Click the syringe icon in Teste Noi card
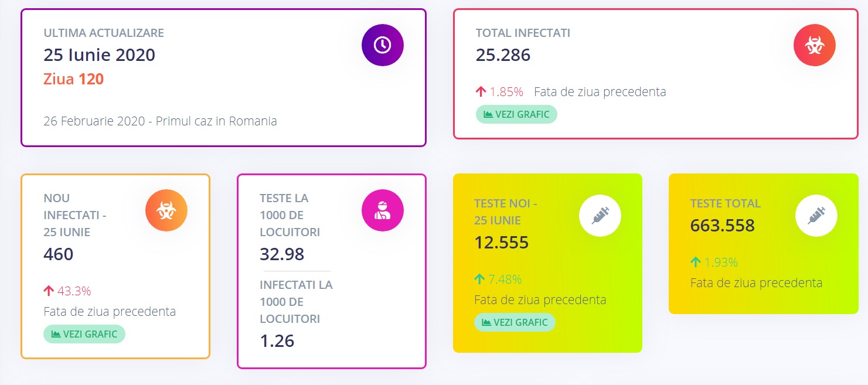 coord(600,216)
